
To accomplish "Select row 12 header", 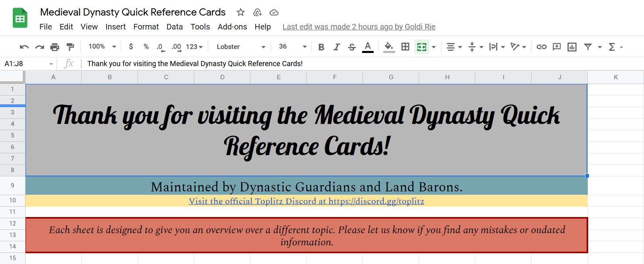I will [x=12, y=223].
